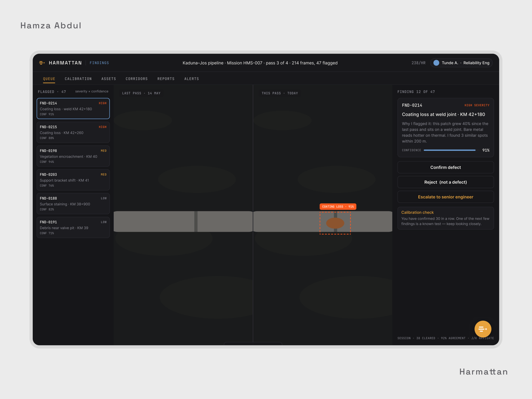Click the FINDING 12 OF 47 counter
The width and height of the screenshot is (532, 399).
(x=416, y=91)
